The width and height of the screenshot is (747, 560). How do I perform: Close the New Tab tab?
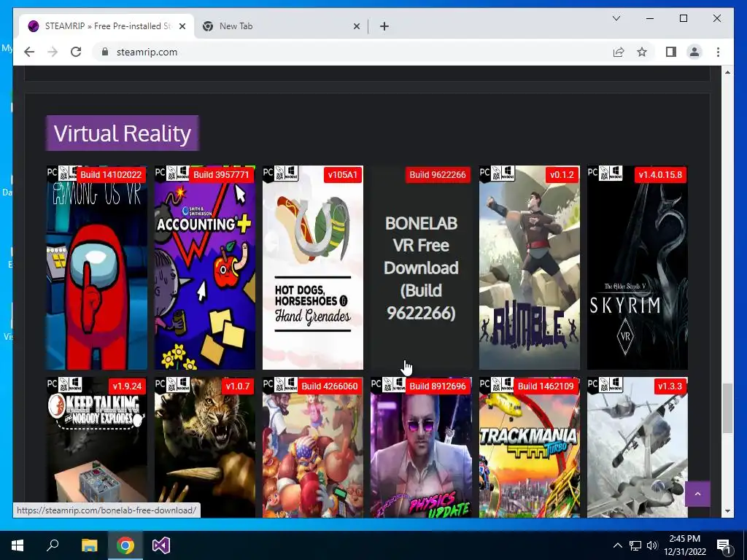[x=356, y=26]
